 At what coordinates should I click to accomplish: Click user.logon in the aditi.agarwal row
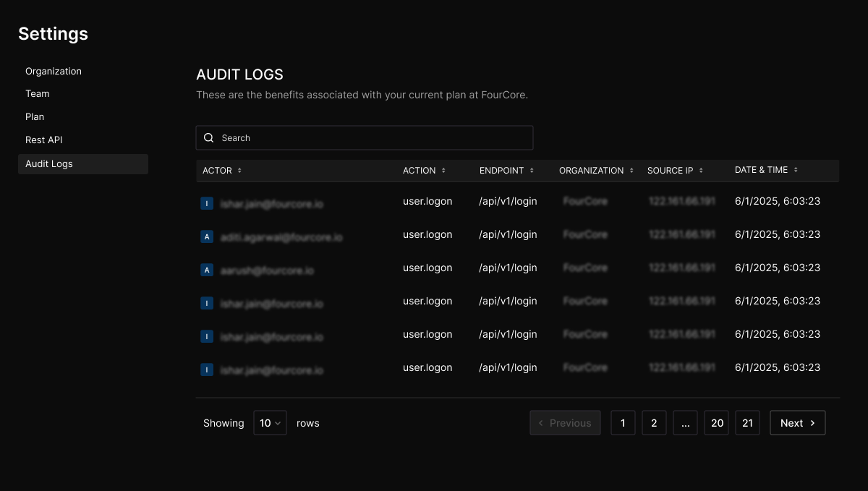427,234
